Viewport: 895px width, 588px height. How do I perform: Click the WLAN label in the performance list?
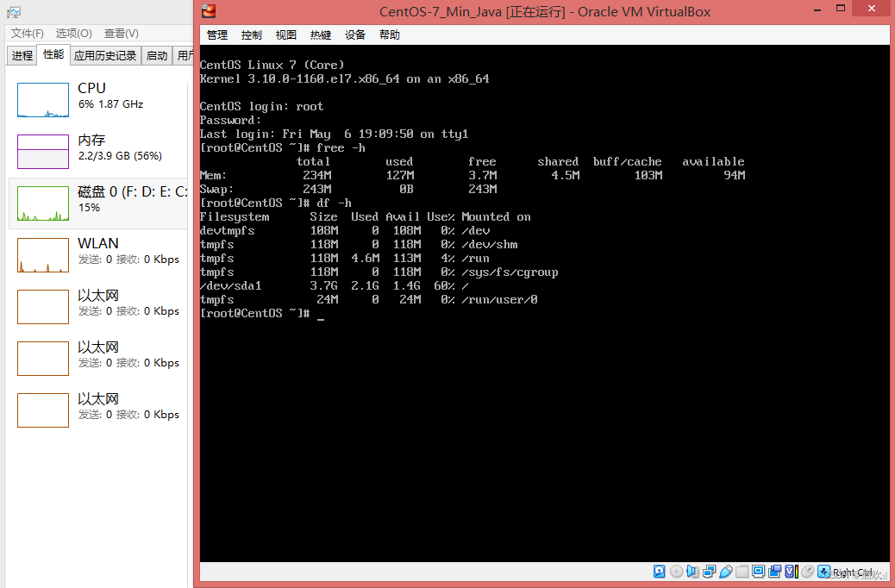pyautogui.click(x=98, y=244)
